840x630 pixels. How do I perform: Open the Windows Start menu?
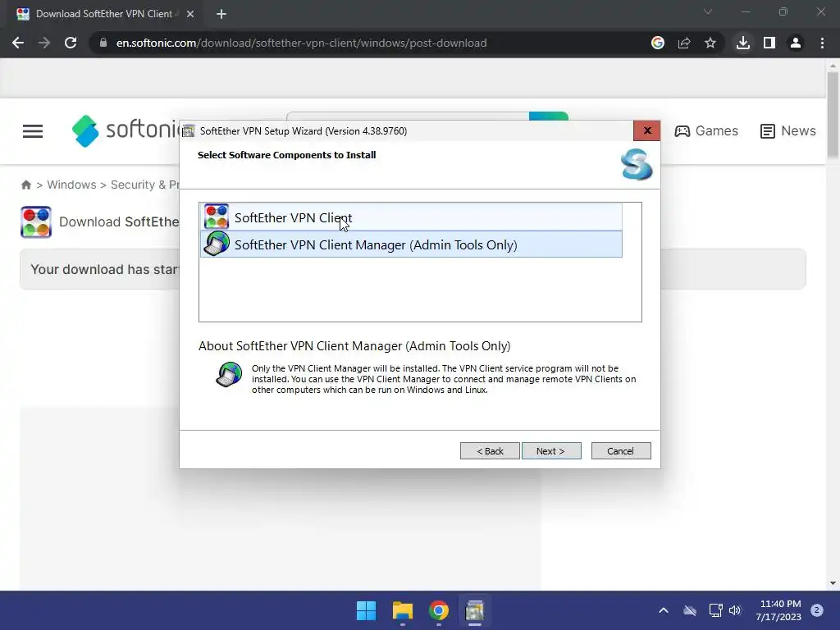pyautogui.click(x=367, y=610)
